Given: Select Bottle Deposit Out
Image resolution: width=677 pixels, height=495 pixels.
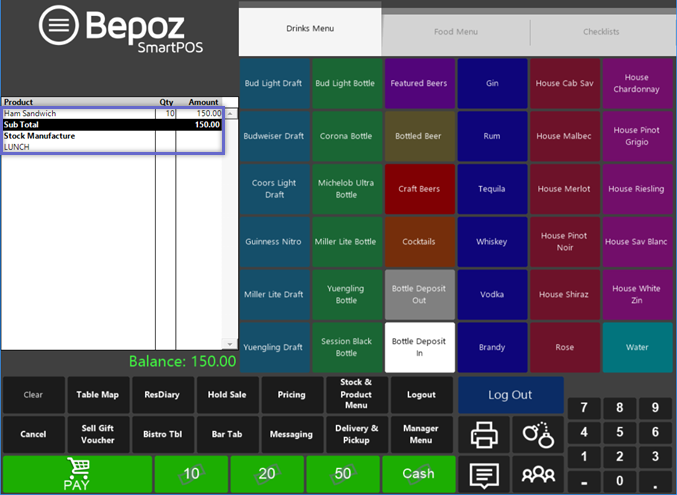Looking at the screenshot, I should coord(419,295).
